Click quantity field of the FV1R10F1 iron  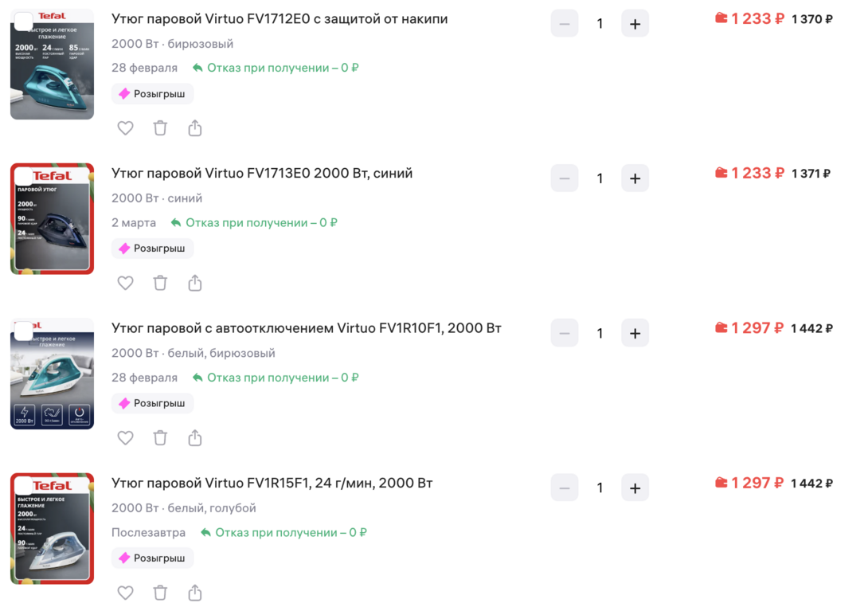coord(600,333)
